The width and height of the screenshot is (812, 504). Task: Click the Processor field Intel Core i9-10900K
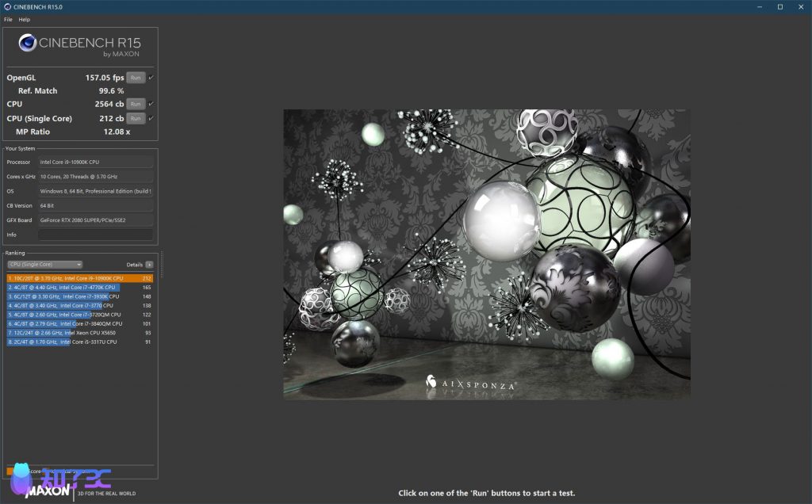[96, 162]
